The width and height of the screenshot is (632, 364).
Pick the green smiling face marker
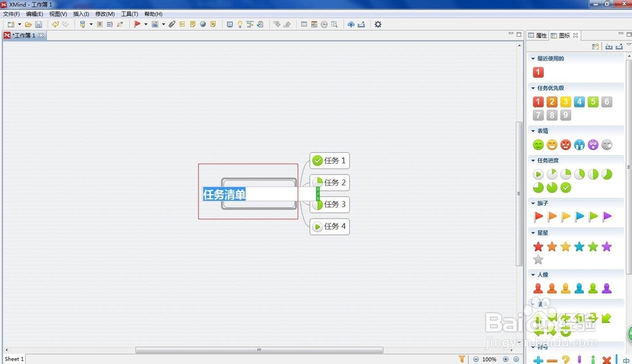(538, 145)
